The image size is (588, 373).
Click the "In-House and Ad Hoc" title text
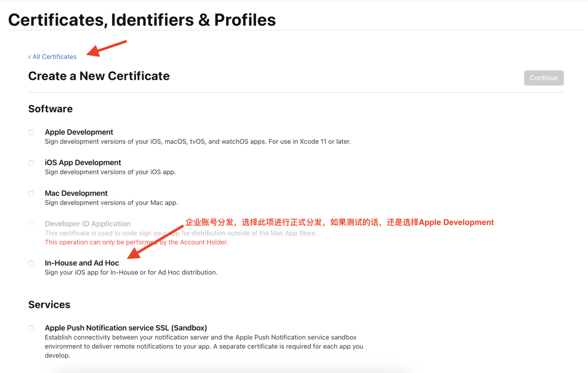click(82, 263)
